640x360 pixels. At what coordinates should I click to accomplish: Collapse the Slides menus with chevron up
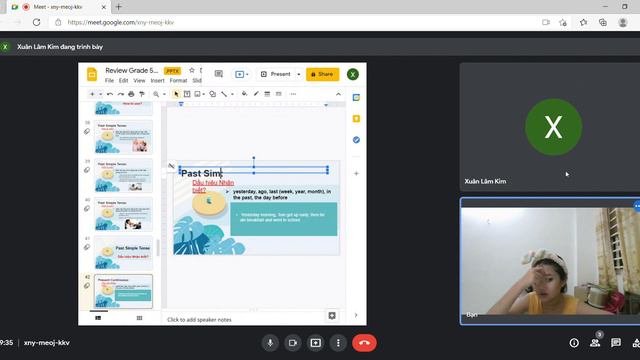(x=338, y=94)
